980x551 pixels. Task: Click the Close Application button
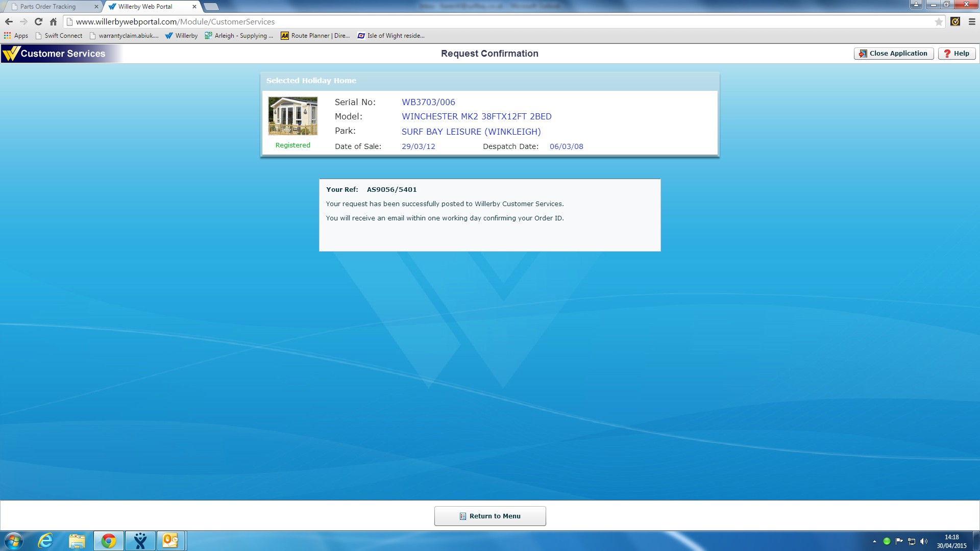pyautogui.click(x=893, y=54)
